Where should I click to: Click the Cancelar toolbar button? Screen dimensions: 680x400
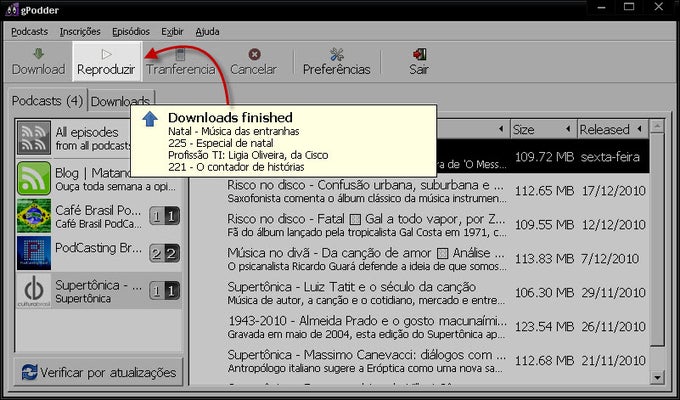click(254, 62)
